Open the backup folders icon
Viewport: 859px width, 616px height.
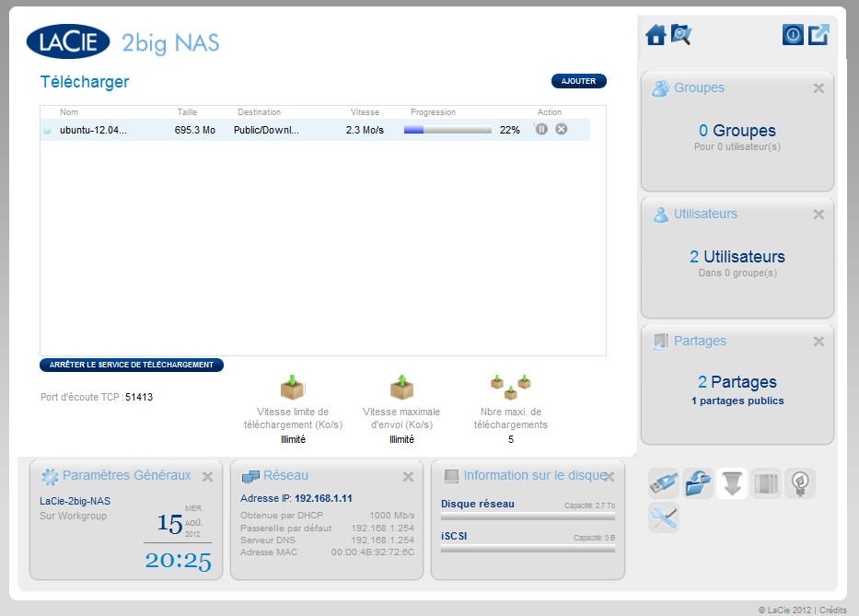click(x=697, y=482)
